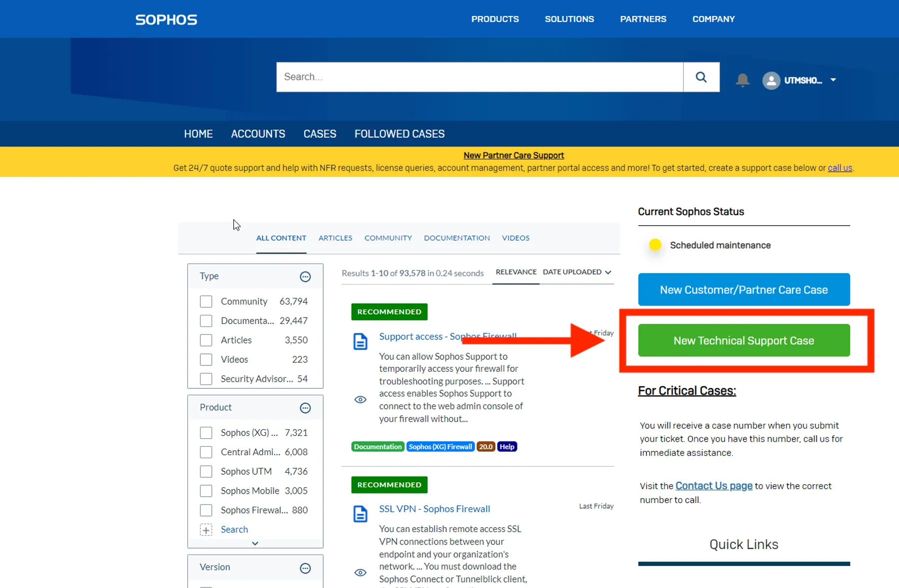The width and height of the screenshot is (899, 588).
Task: Check the Sophos UTM product filter
Action: (206, 471)
